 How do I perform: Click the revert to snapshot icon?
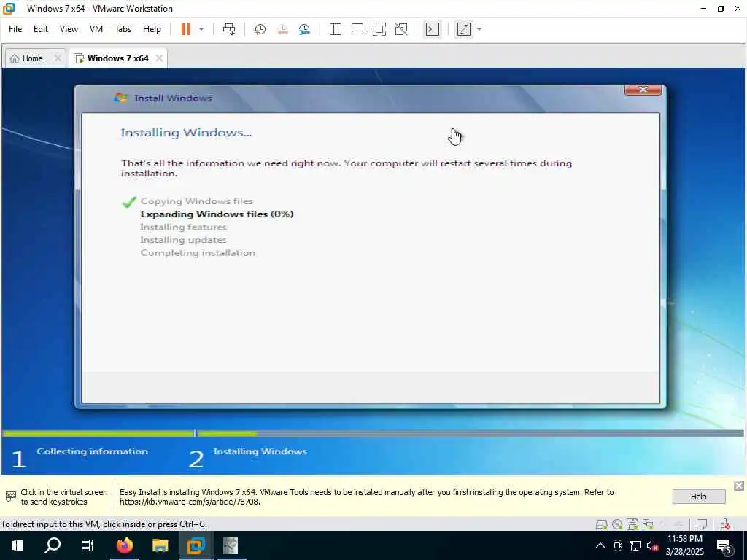[282, 29]
